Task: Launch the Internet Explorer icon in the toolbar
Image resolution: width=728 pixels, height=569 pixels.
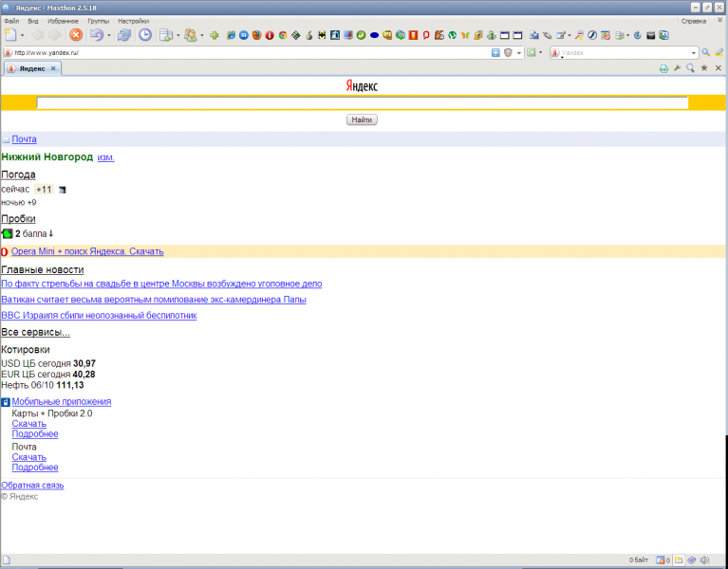Action: pyautogui.click(x=231, y=35)
